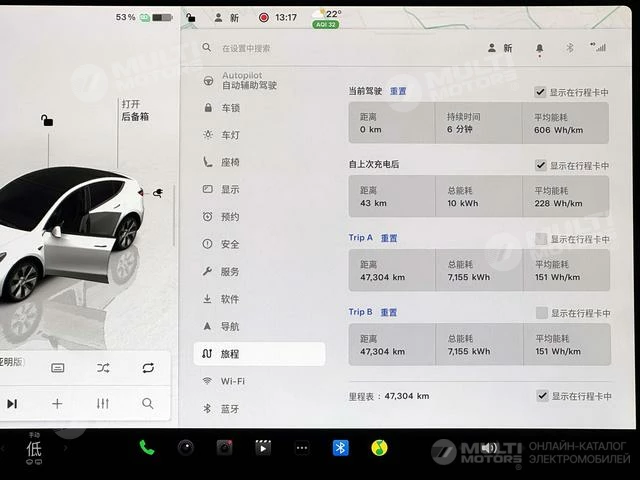Toggle 当前驾驶 show-in-trip-card checkbox

[540, 92]
